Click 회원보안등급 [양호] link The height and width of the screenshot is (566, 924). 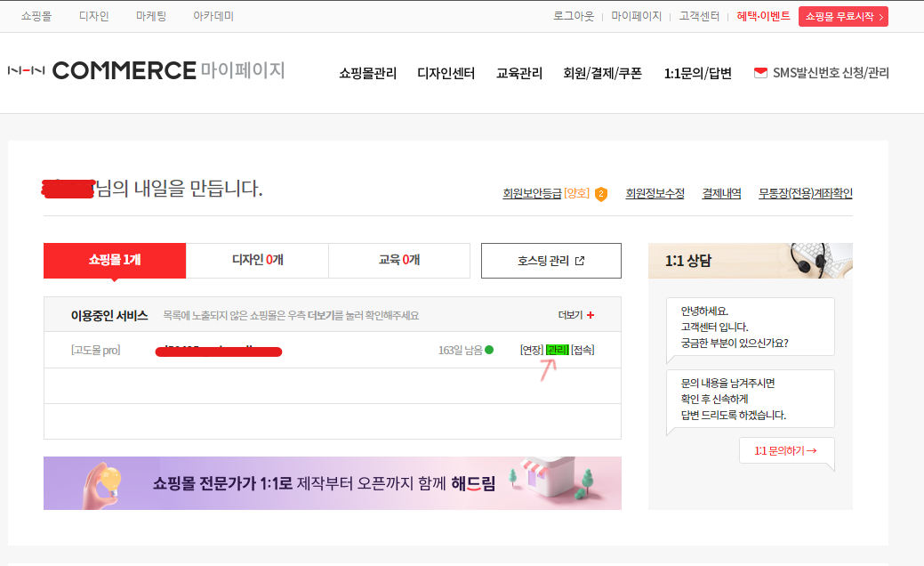546,193
